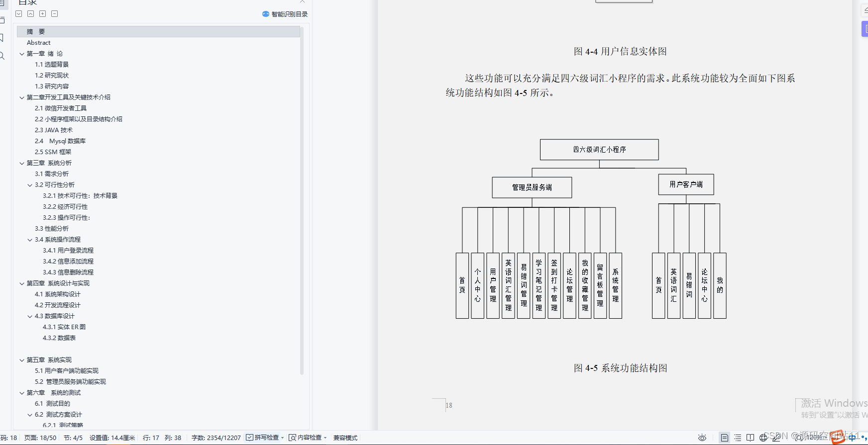This screenshot has height=445, width=868.
Task: Navigate to 3.2.1 技术可行性：技术背景
Action: [x=80, y=196]
